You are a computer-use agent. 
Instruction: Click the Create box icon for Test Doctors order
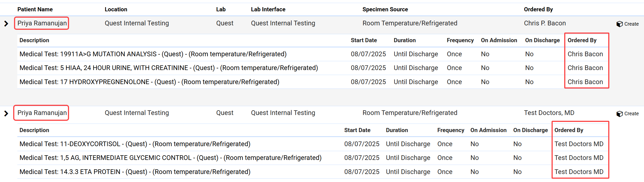pyautogui.click(x=620, y=114)
